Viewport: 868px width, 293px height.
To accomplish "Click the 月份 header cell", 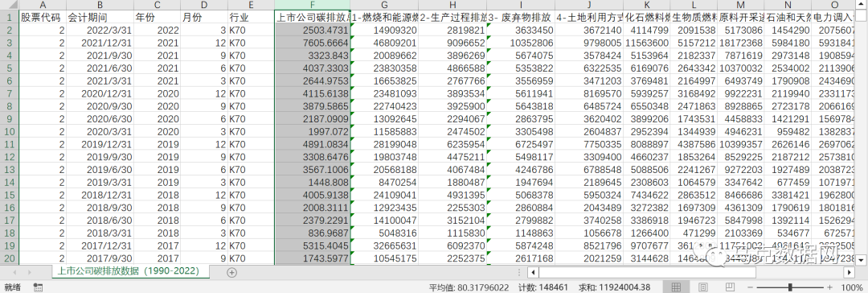I will (204, 17).
